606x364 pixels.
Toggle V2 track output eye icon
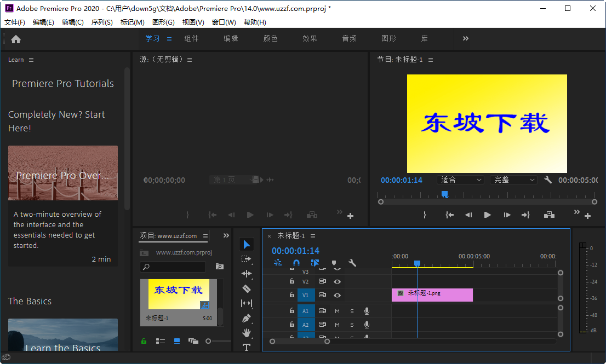pyautogui.click(x=338, y=281)
